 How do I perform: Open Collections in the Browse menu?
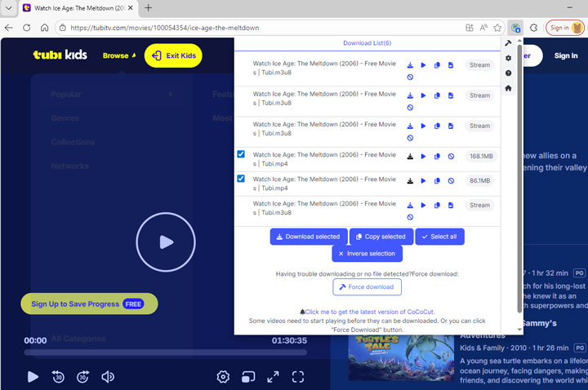point(73,142)
